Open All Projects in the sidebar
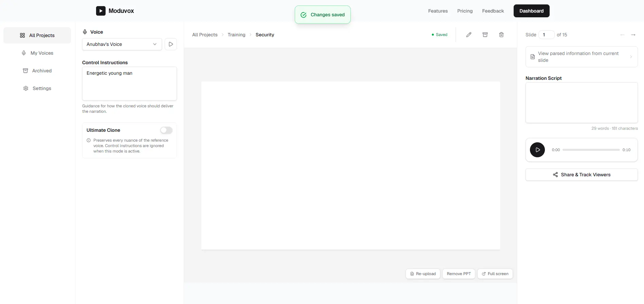The height and width of the screenshot is (304, 644). tap(37, 35)
